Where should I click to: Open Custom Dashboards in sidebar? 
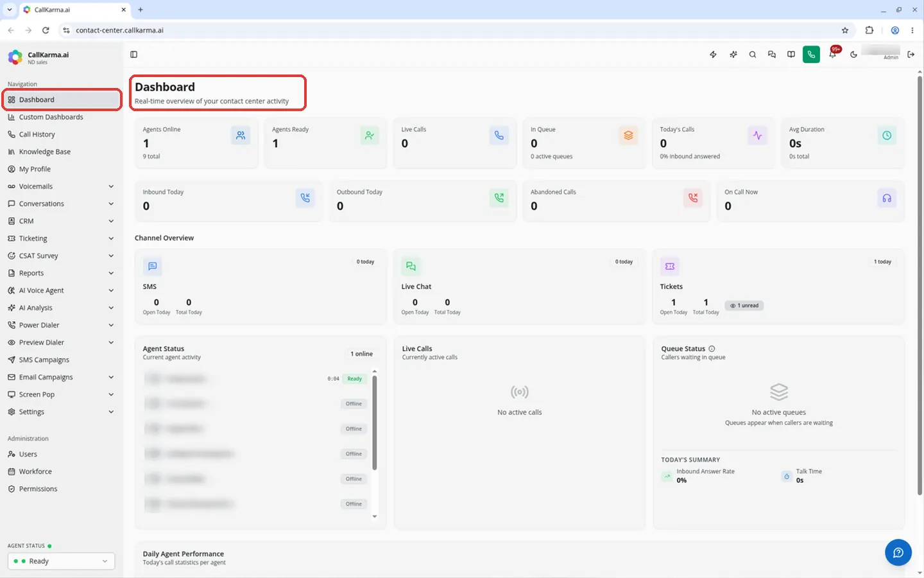click(x=62, y=117)
